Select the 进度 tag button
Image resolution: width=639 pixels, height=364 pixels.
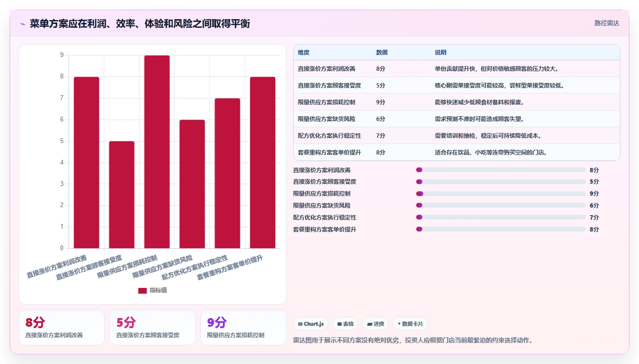(x=376, y=324)
